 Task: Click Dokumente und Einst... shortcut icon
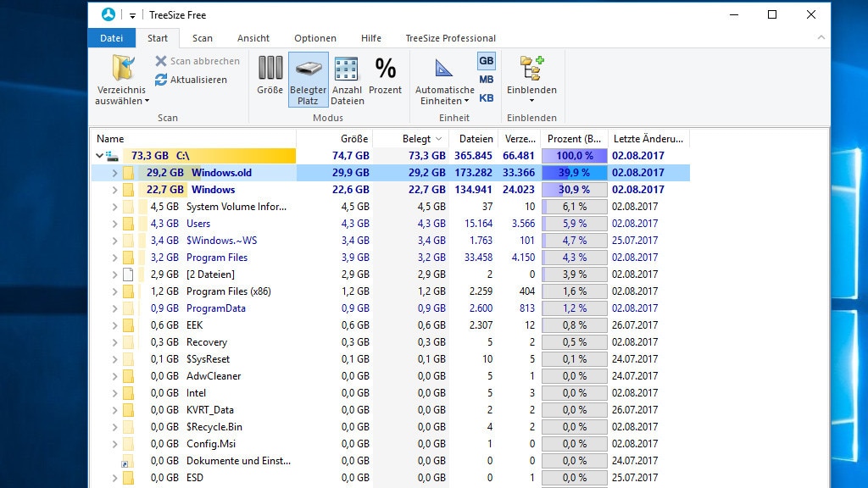click(128, 461)
